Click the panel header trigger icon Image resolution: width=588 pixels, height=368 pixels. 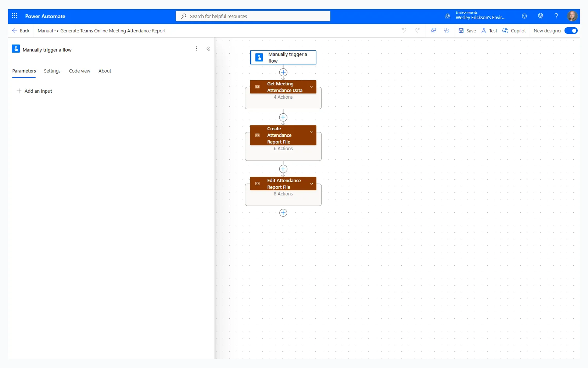click(16, 49)
